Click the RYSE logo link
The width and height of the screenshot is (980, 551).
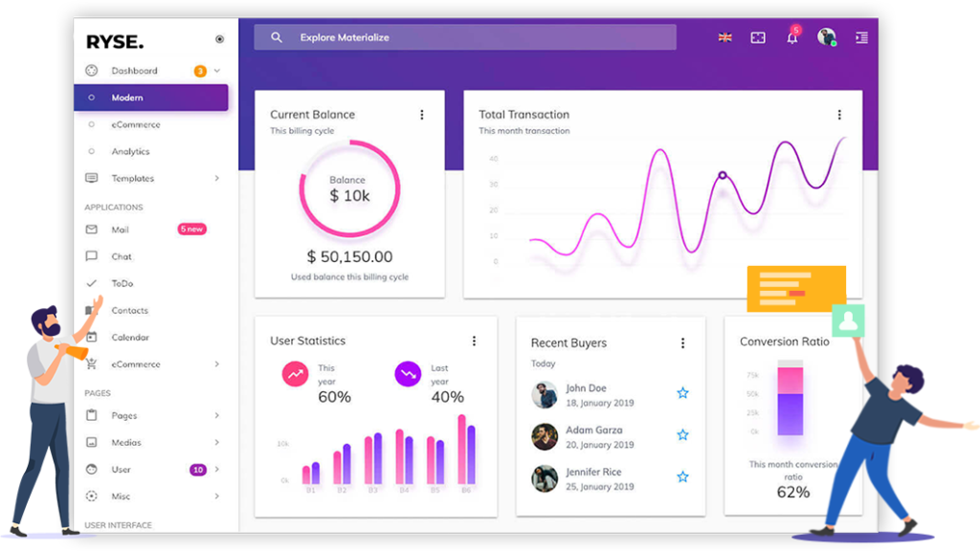(115, 42)
